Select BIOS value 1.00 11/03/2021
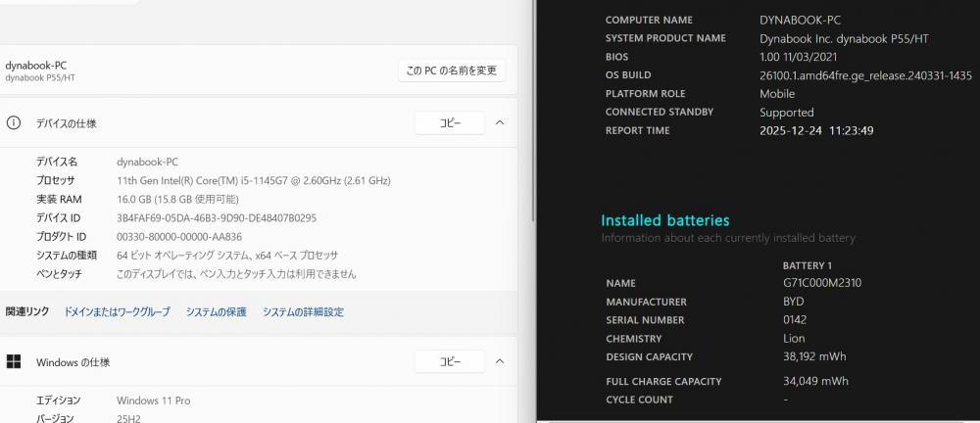The width and height of the screenshot is (980, 423). pyautogui.click(x=798, y=57)
